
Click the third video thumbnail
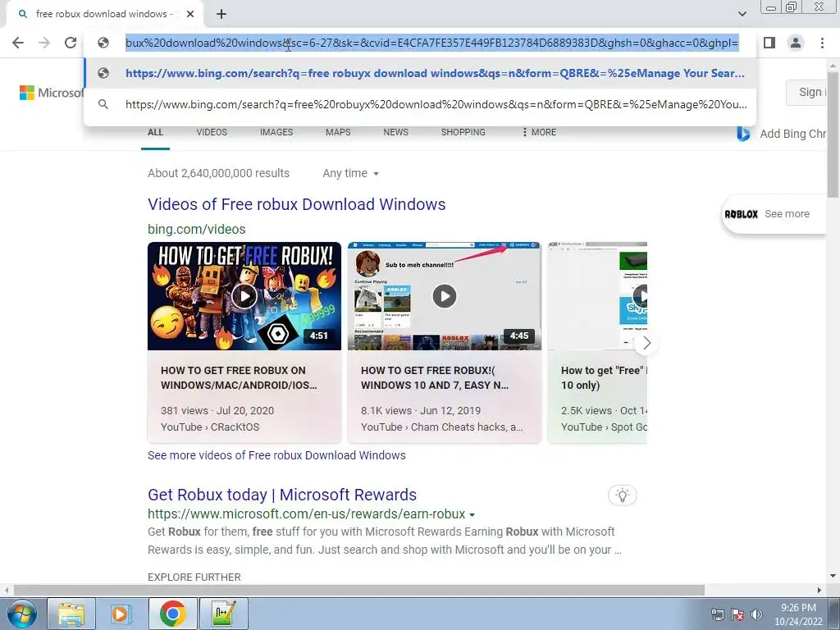[597, 296]
